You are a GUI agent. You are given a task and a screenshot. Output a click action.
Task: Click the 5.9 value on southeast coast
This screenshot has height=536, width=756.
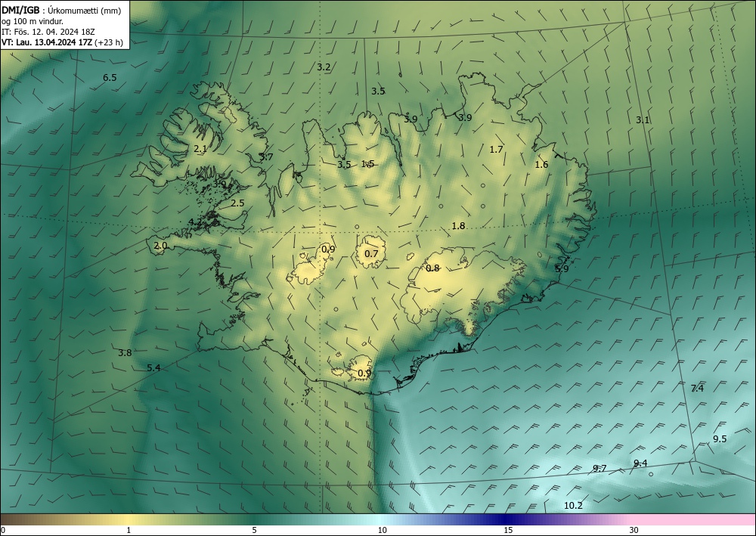(562, 268)
